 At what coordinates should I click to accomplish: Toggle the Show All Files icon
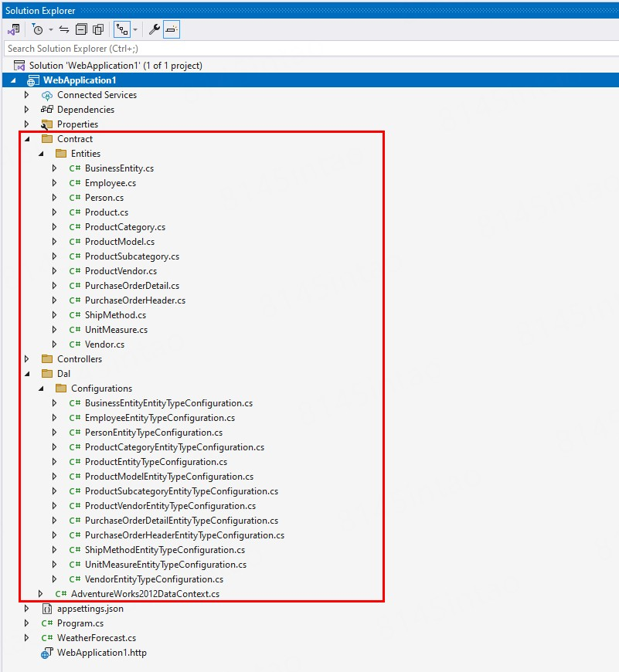click(x=98, y=29)
